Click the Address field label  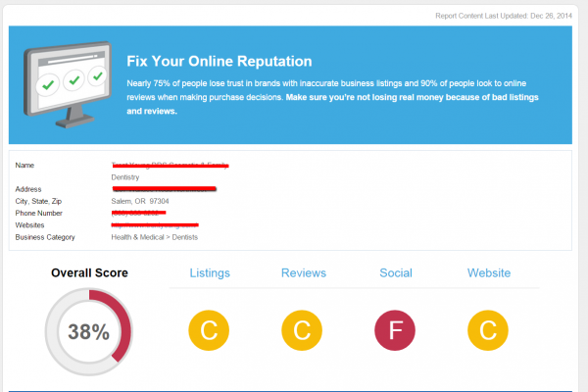(28, 189)
